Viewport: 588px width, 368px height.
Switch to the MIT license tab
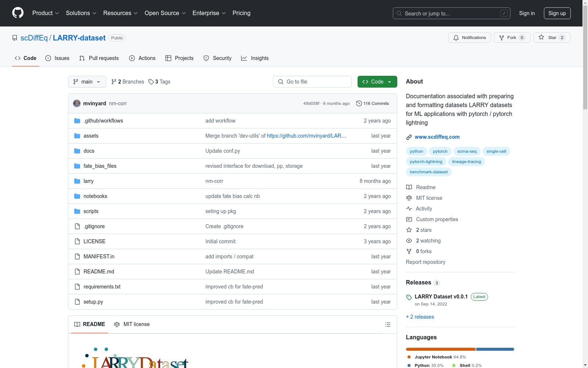(132, 324)
